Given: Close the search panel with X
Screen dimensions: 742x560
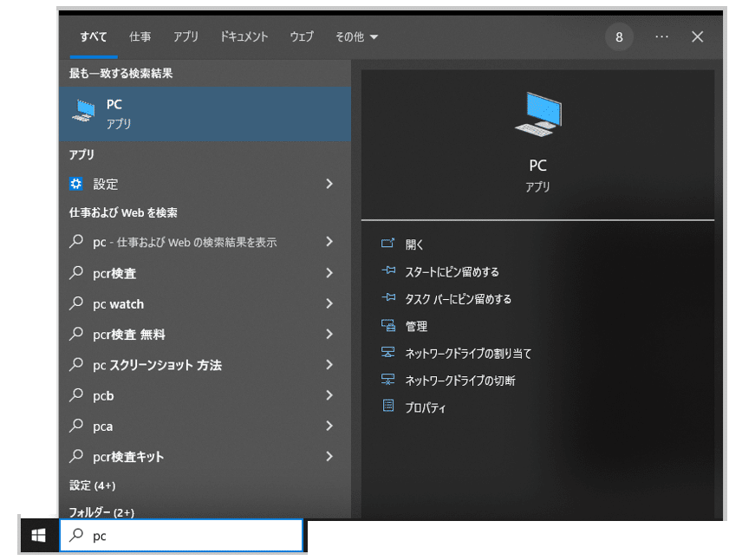Looking at the screenshot, I should 697,36.
